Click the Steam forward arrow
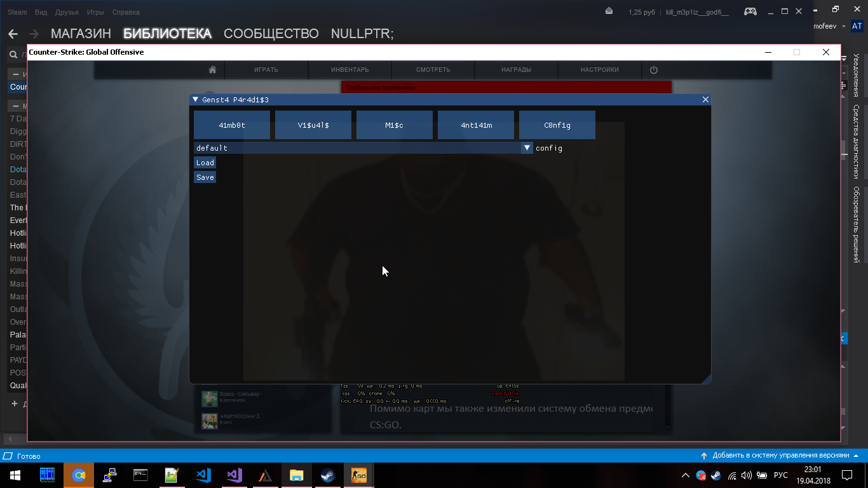Image resolution: width=868 pixels, height=488 pixels. 34,34
